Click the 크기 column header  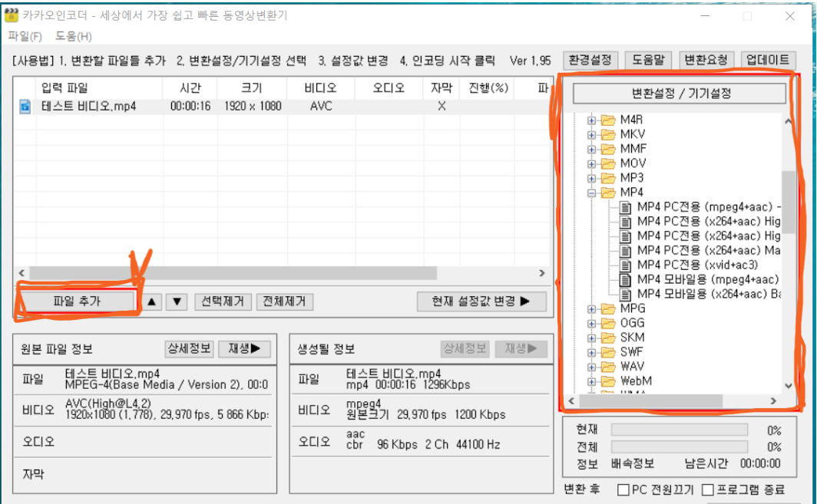252,88
